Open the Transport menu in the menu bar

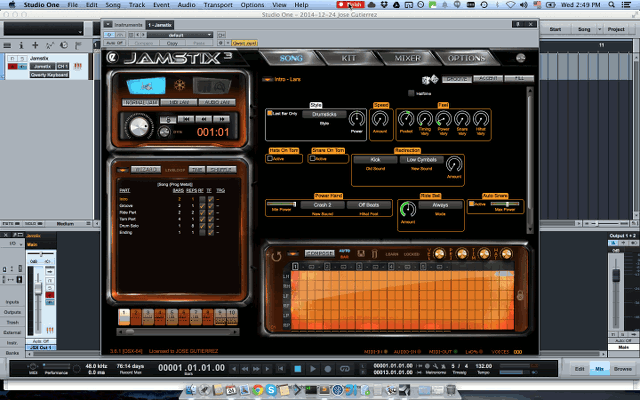(x=218, y=5)
